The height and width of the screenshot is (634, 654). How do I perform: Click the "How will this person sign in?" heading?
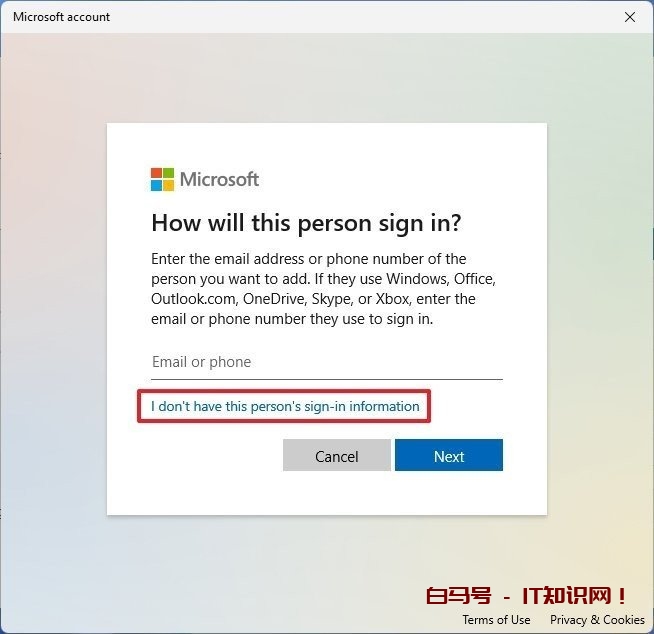pos(307,223)
